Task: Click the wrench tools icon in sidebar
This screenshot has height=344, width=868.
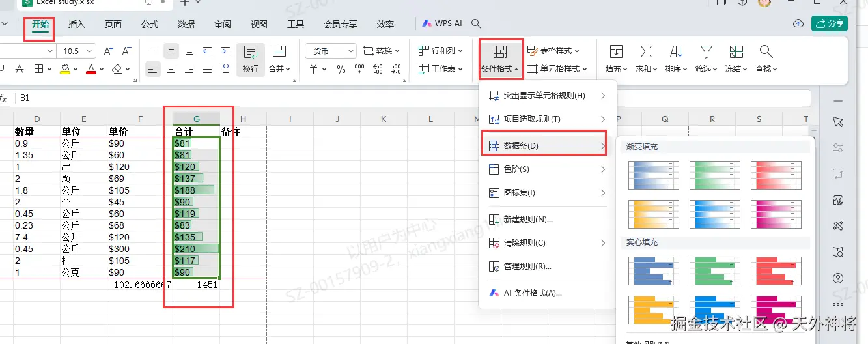Action: point(838,226)
